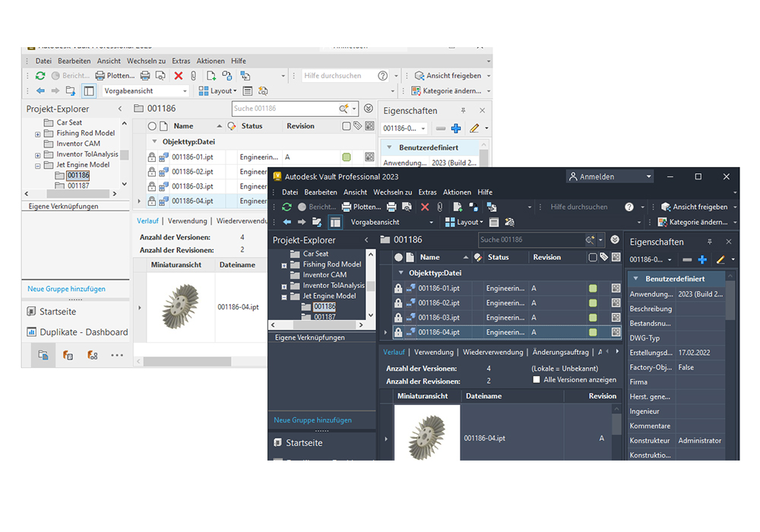Click 'Neue Gruppe hinzufügen' link in dark window
The height and width of the screenshot is (532, 760).
point(312,420)
